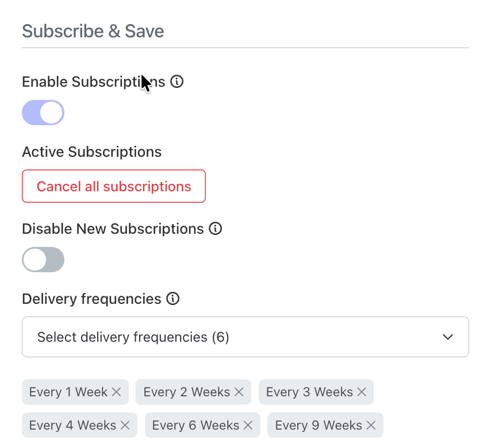
Task: Turn on Disable New Subscriptions toggle
Action: [x=43, y=260]
